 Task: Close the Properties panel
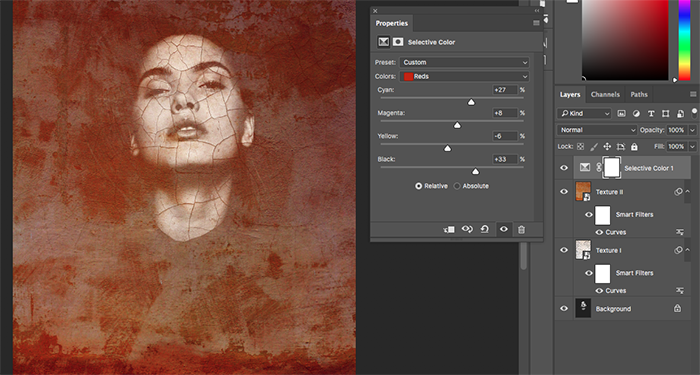[x=375, y=11]
